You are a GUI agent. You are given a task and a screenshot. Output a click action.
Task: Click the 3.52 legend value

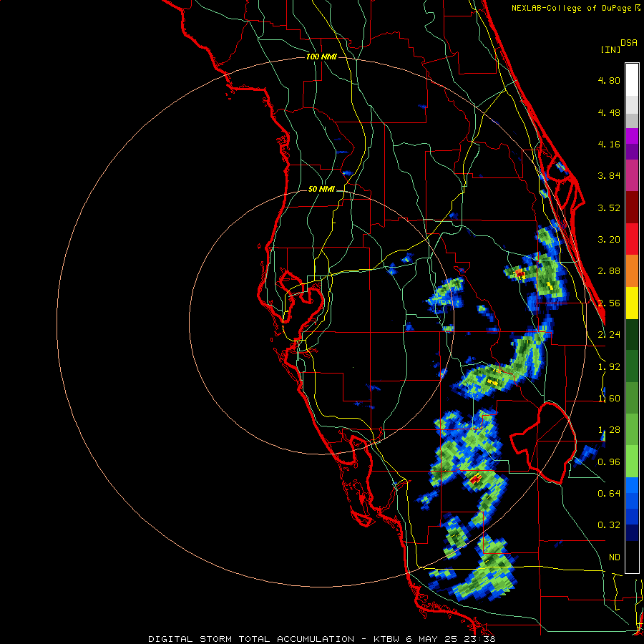point(609,208)
